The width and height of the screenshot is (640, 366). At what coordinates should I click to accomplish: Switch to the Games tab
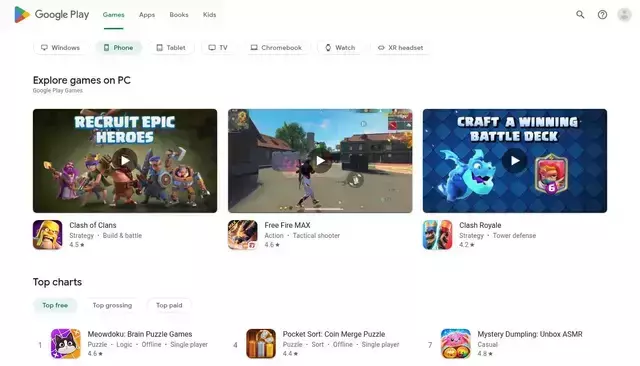[113, 15]
